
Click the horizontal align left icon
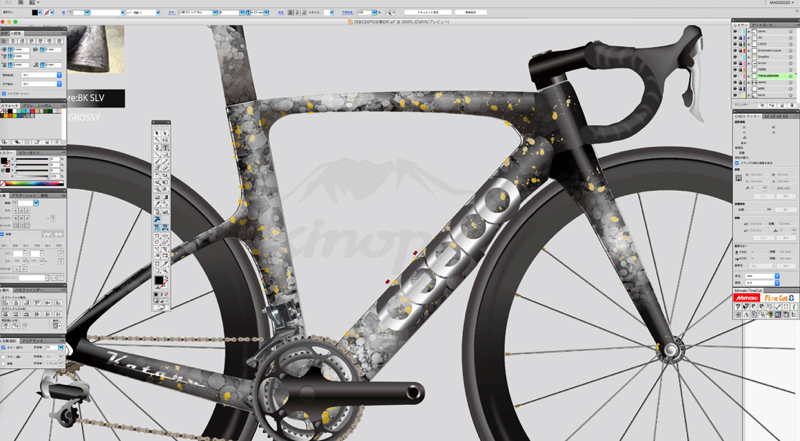(x=6, y=302)
